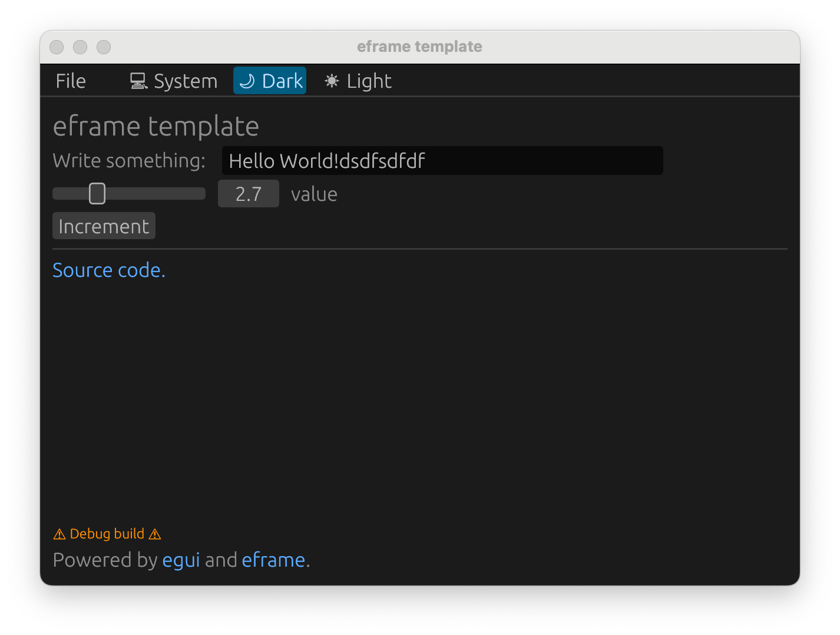Minimize the window using the middle title button
This screenshot has height=635, width=840.
coord(80,47)
